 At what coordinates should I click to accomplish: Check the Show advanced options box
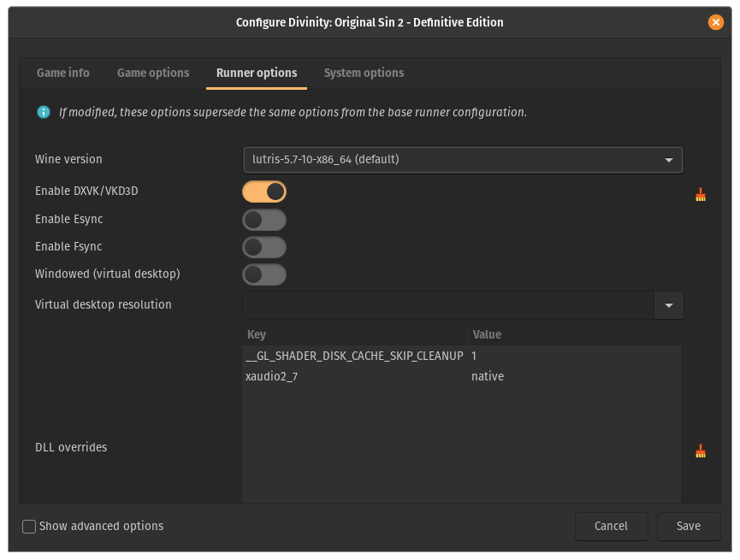pyautogui.click(x=29, y=527)
